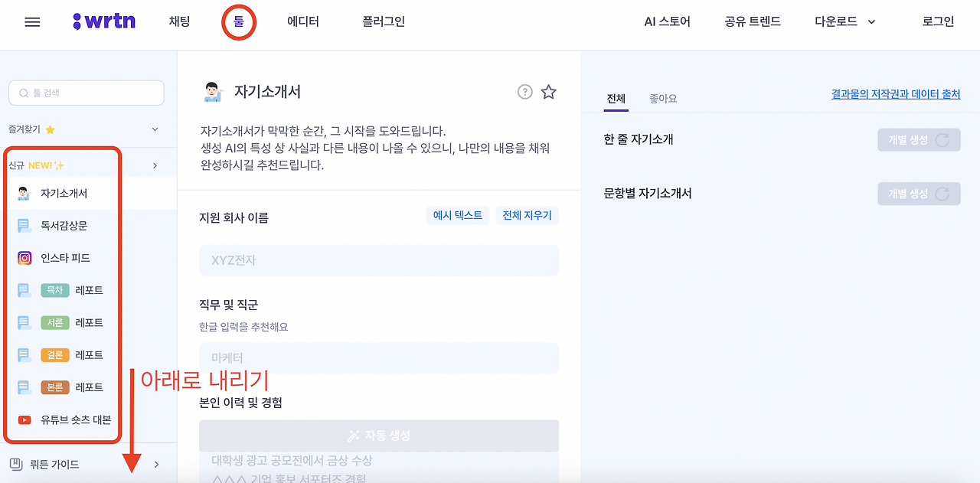Click the wrtn logo
Screen dimensions: 980x483
(x=103, y=21)
